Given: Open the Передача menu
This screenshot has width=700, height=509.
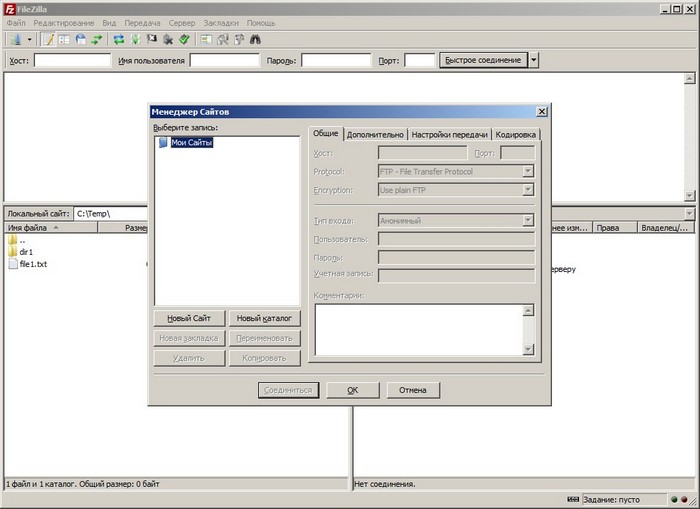Looking at the screenshot, I should pos(142,23).
